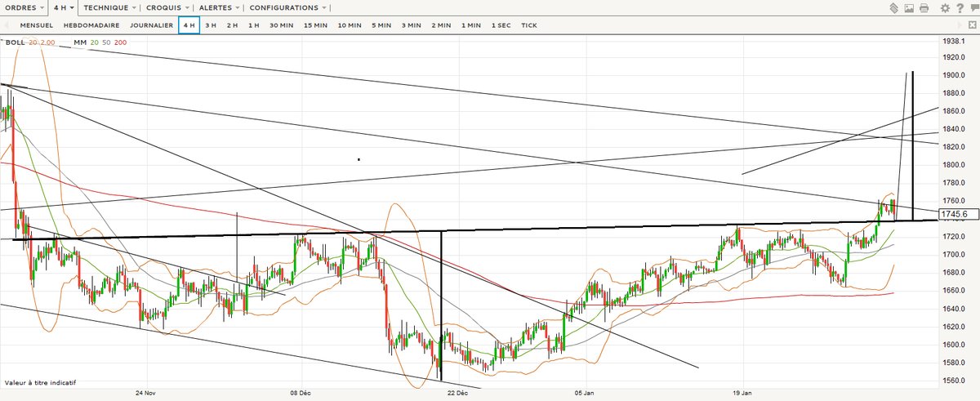Click the layers icon in top toolbar
This screenshot has width=980, height=401.
(893, 8)
